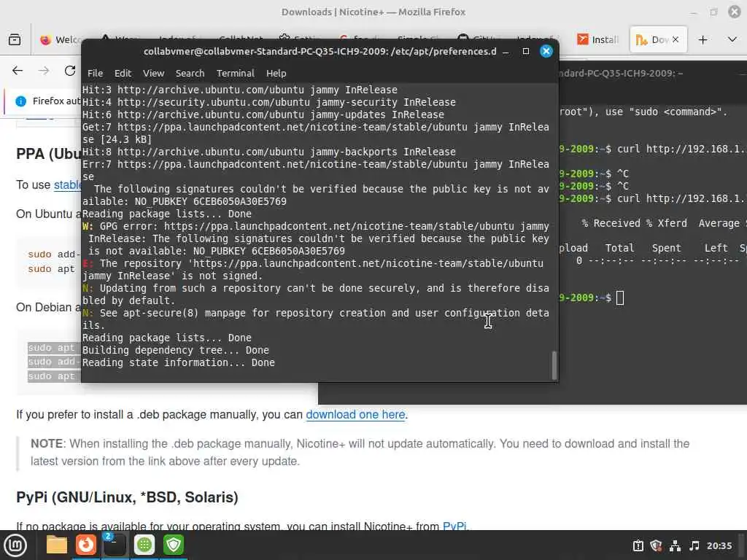The height and width of the screenshot is (560, 747).
Task: Expand the list all tabs chevron
Action: pyautogui.click(x=732, y=39)
